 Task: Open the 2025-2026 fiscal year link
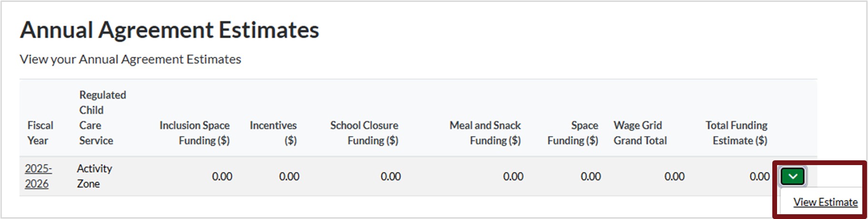[38, 176]
